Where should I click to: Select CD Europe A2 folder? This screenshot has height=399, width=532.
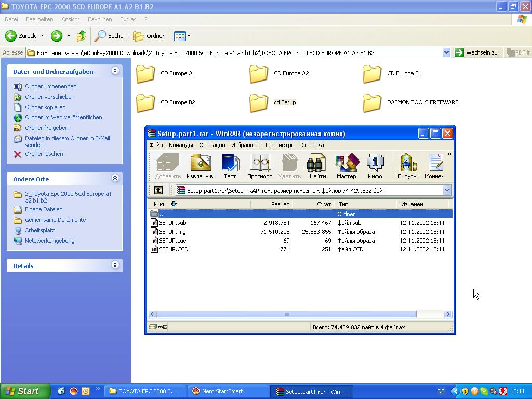click(x=279, y=74)
